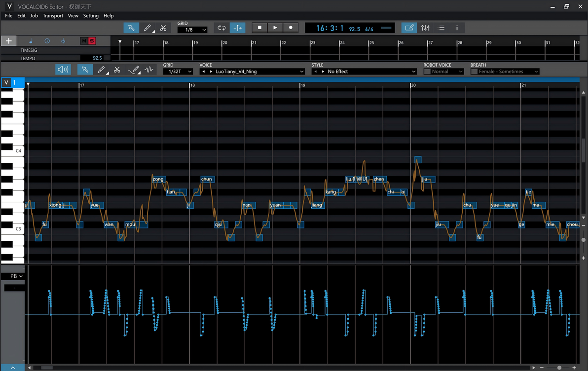The height and width of the screenshot is (371, 588).
Task: Select the note 'kang'
Action: pyautogui.click(x=331, y=192)
